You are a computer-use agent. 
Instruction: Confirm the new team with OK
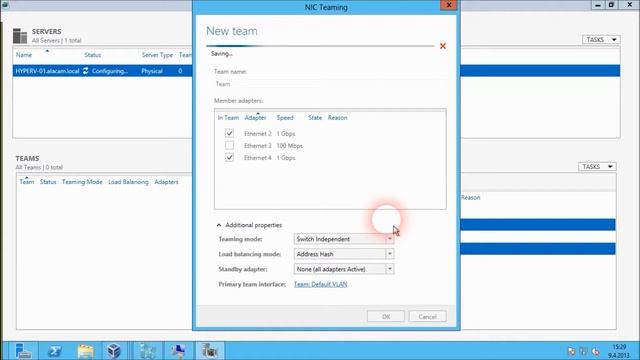pos(386,316)
